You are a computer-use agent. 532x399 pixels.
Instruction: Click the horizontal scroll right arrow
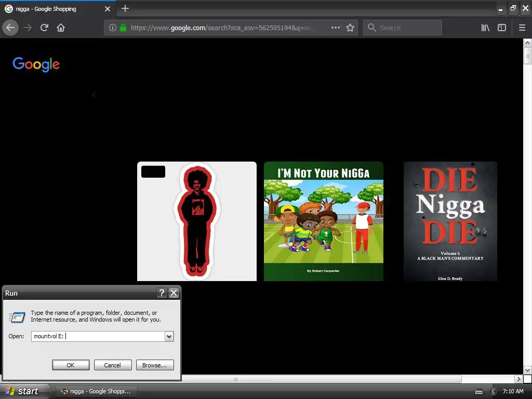pyautogui.click(x=518, y=379)
